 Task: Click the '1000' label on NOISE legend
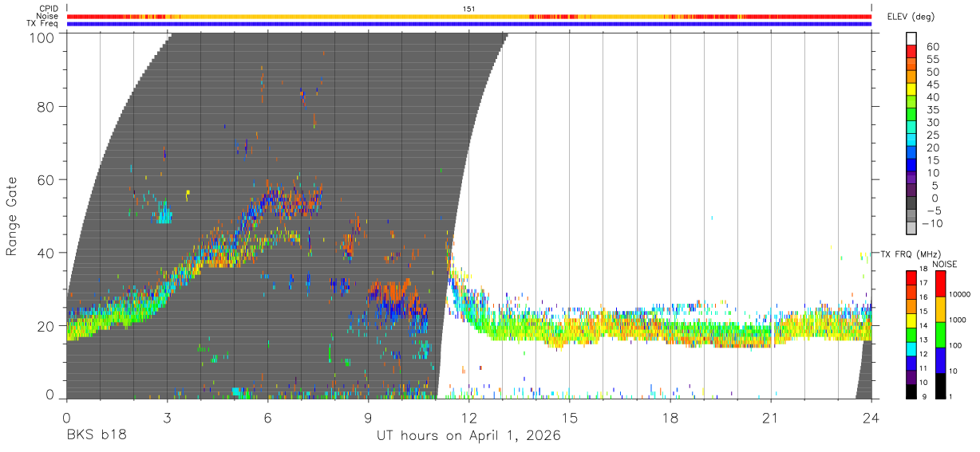coord(959,320)
